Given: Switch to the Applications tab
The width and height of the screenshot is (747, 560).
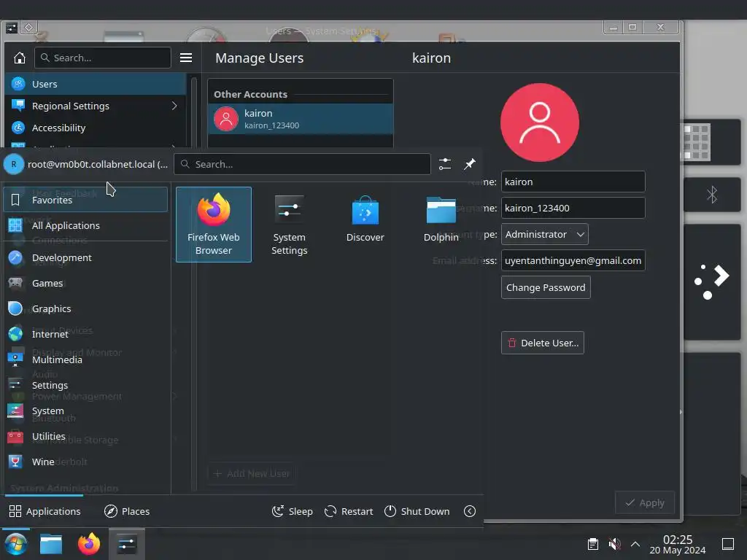Looking at the screenshot, I should [x=44, y=511].
